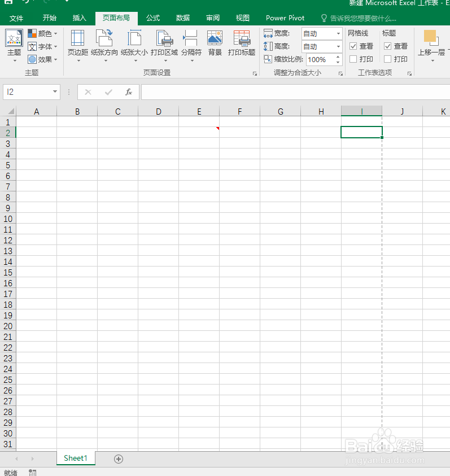
Task: Click the 打印标题 print titles icon
Action: [242, 38]
